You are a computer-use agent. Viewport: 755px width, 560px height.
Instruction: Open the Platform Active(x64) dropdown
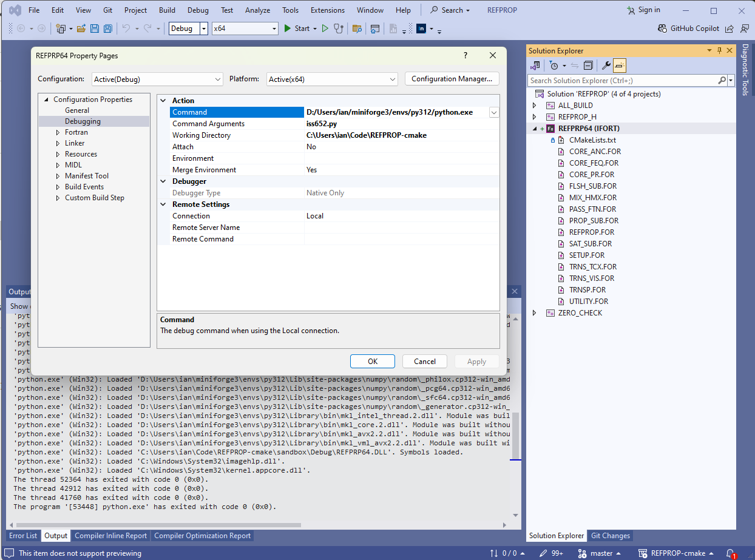332,79
